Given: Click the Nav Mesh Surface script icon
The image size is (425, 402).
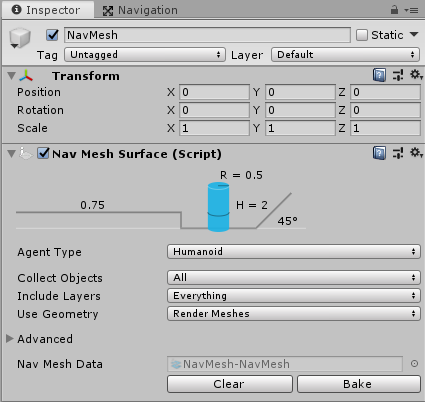Looking at the screenshot, I should pos(26,154).
